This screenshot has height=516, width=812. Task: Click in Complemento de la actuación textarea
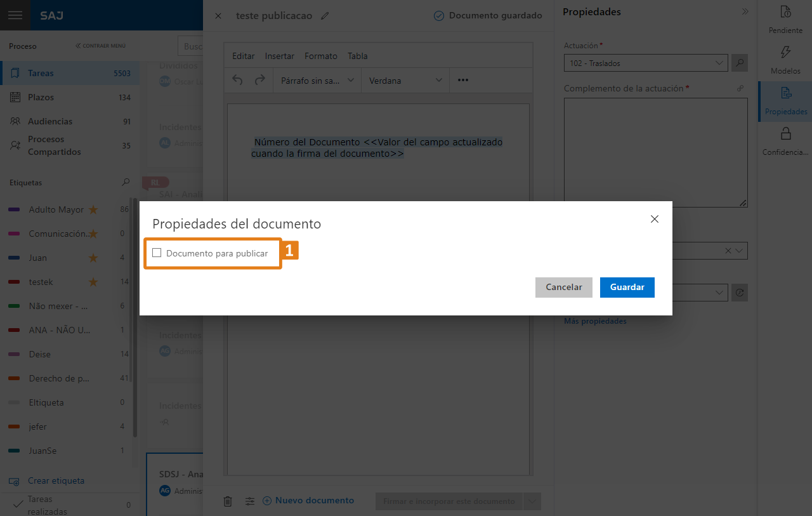click(656, 152)
